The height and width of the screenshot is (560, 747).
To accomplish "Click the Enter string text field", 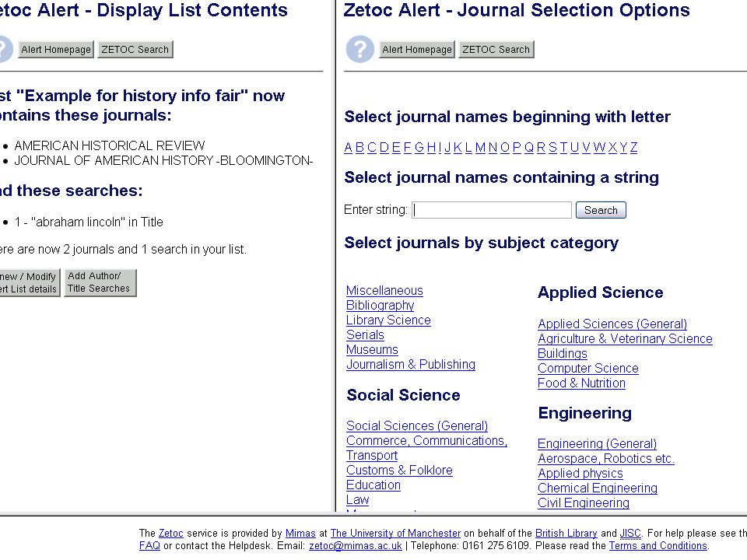I will click(492, 210).
